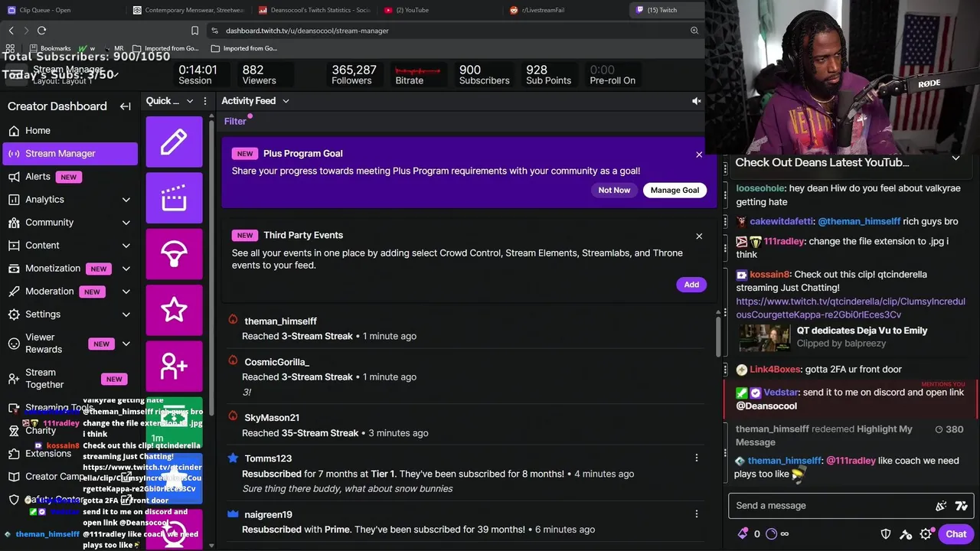Click the Manage Goal button
The width and height of the screenshot is (980, 551).
[675, 191]
